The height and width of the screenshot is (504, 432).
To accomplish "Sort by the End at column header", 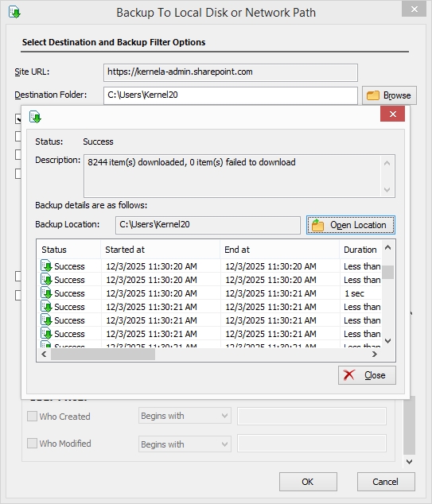I will [279, 250].
